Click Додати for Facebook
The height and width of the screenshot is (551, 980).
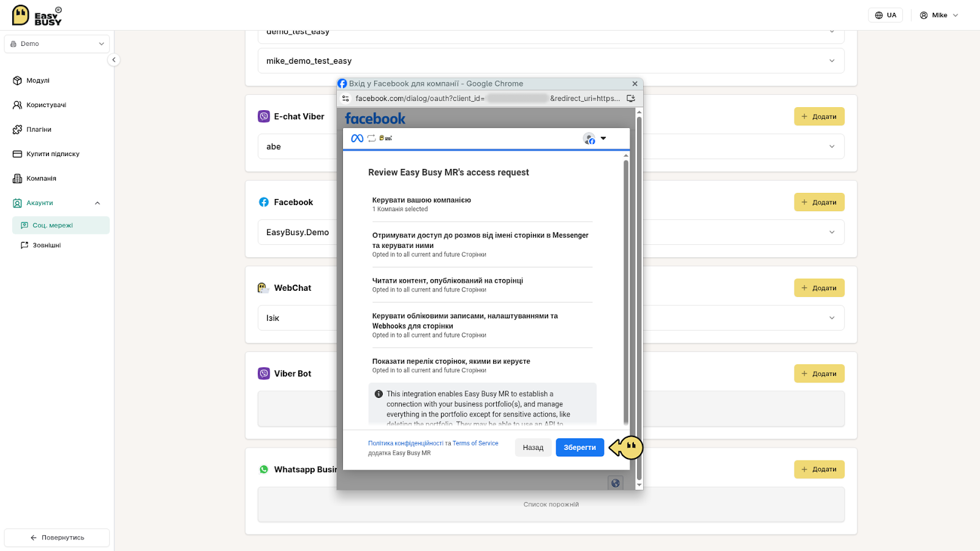[819, 202]
